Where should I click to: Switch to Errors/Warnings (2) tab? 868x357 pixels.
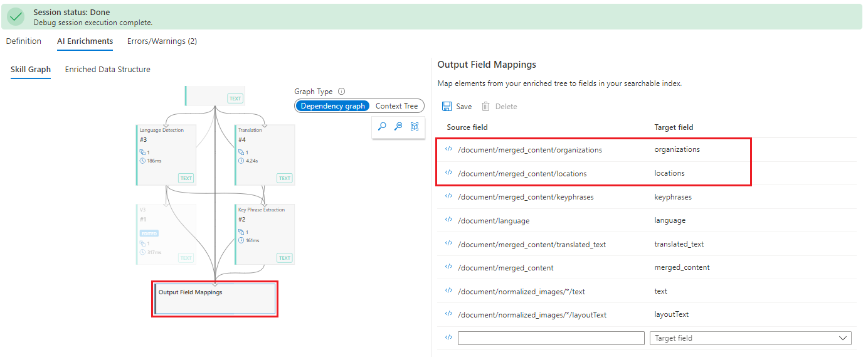[x=162, y=41]
